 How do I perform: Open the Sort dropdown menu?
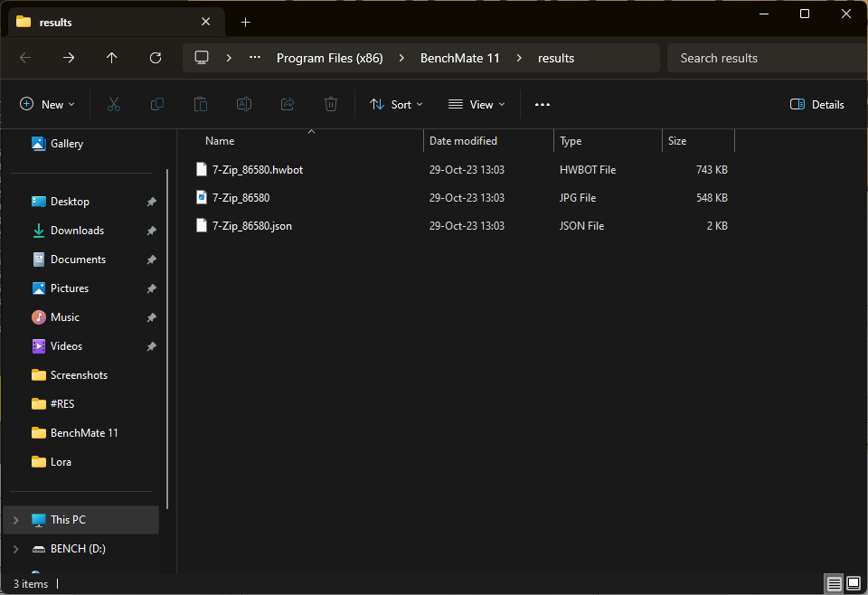point(396,105)
